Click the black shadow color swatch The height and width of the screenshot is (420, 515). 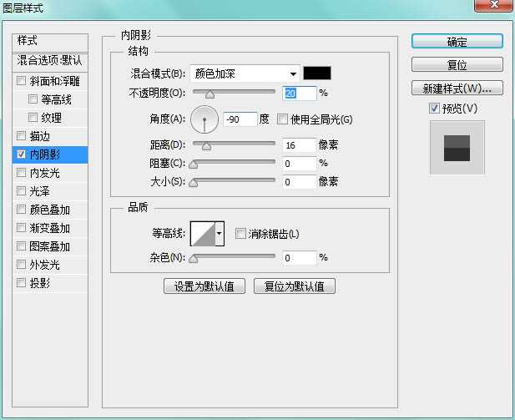pos(317,73)
